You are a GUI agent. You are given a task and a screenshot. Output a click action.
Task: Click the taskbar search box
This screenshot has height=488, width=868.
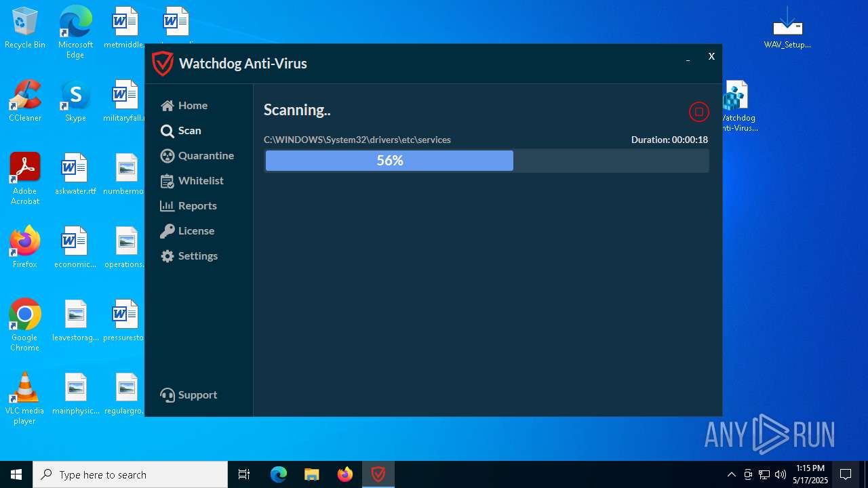pyautogui.click(x=130, y=474)
